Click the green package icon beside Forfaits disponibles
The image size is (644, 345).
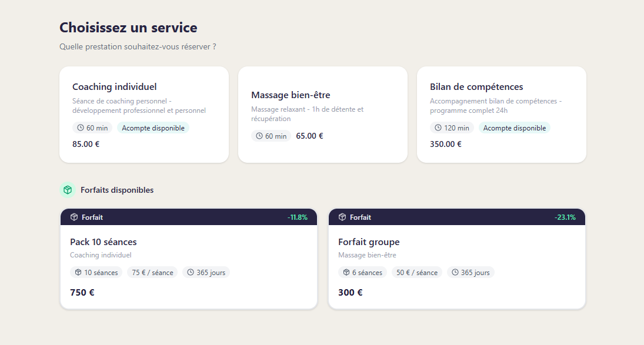[x=67, y=190]
